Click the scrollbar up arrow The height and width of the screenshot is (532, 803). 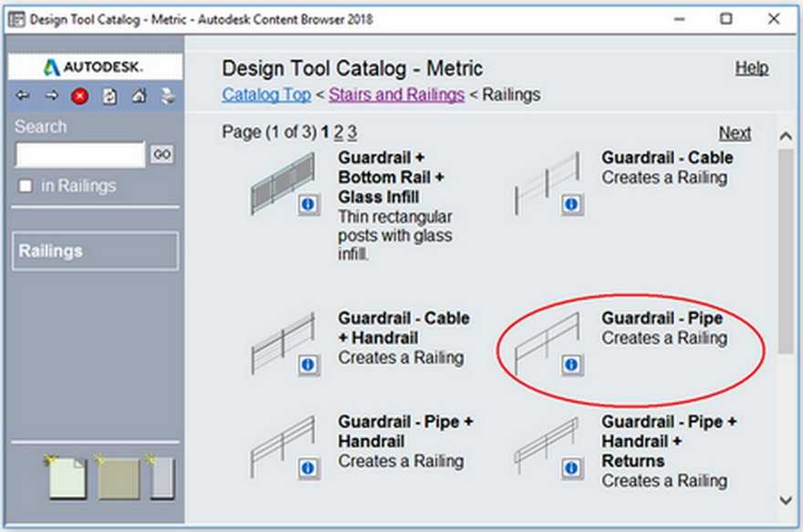786,137
